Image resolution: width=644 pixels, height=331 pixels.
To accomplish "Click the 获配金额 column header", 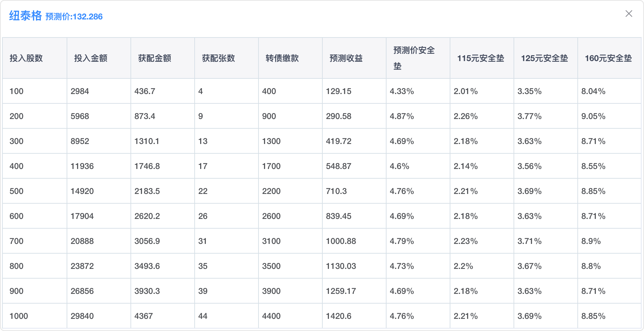I will pyautogui.click(x=154, y=58).
